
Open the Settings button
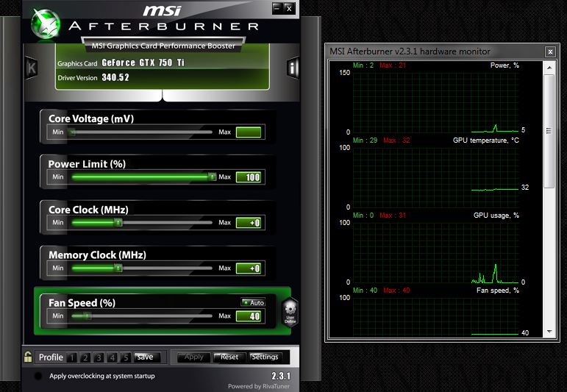(265, 357)
